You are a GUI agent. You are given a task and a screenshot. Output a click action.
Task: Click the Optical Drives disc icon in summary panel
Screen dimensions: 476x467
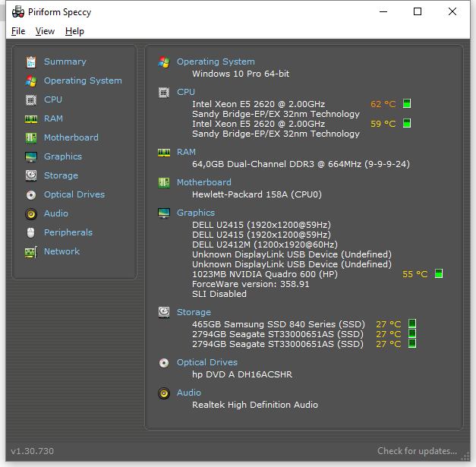[164, 363]
